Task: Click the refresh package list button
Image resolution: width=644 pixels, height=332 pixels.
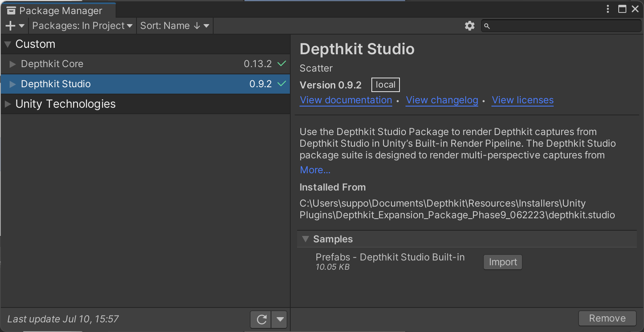Action: coord(261,320)
